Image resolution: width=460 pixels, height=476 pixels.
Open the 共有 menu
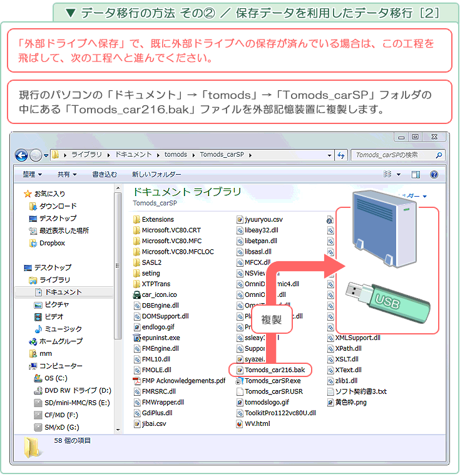tap(67, 175)
